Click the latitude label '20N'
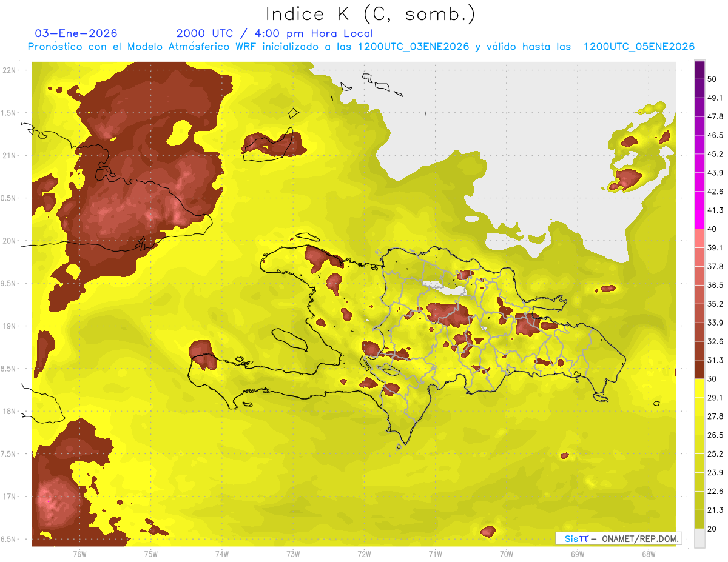This screenshot has height=562, width=728. pos(10,241)
